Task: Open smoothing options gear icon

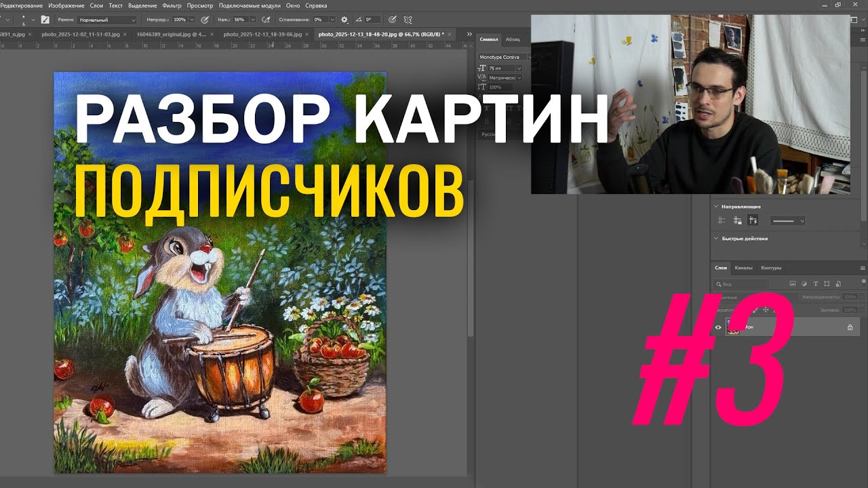Action: (x=344, y=20)
